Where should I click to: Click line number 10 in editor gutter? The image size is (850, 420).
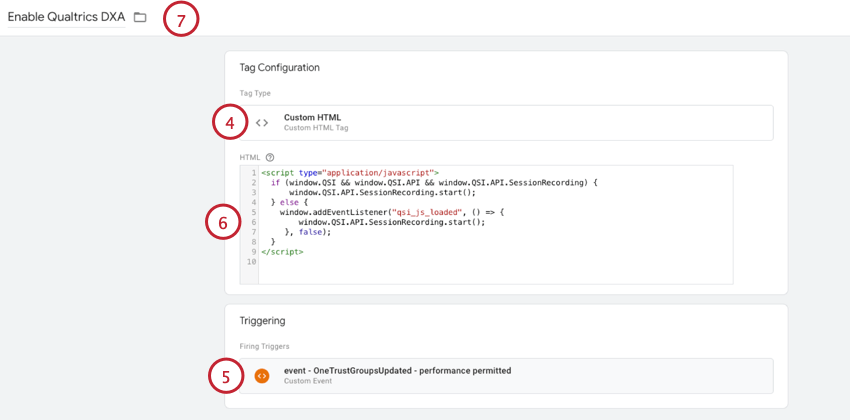[249, 261]
